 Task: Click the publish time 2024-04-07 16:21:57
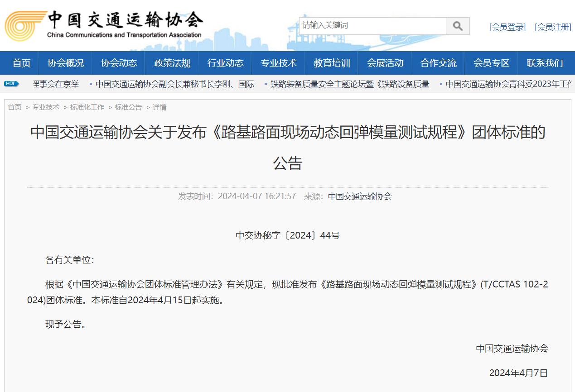click(257, 196)
